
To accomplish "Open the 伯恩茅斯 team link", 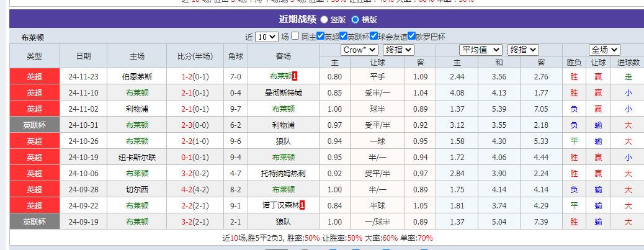I will point(136,76).
